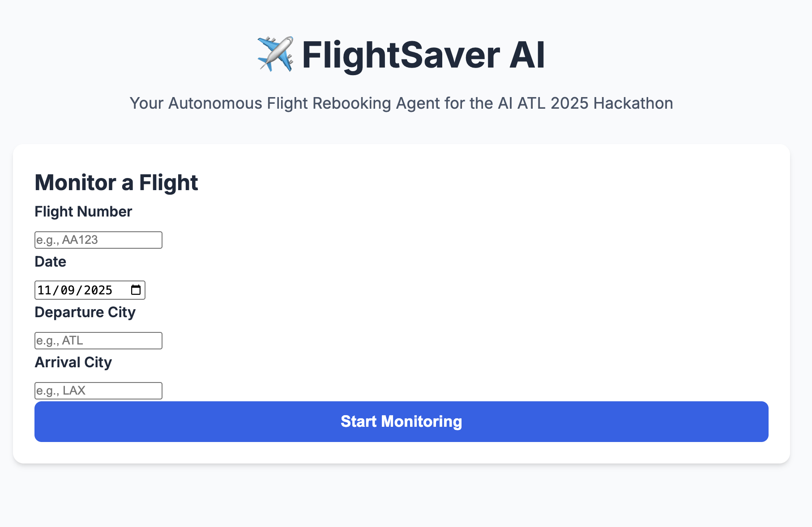Select the month segment '11' in Date
The width and height of the screenshot is (812, 527).
[44, 290]
